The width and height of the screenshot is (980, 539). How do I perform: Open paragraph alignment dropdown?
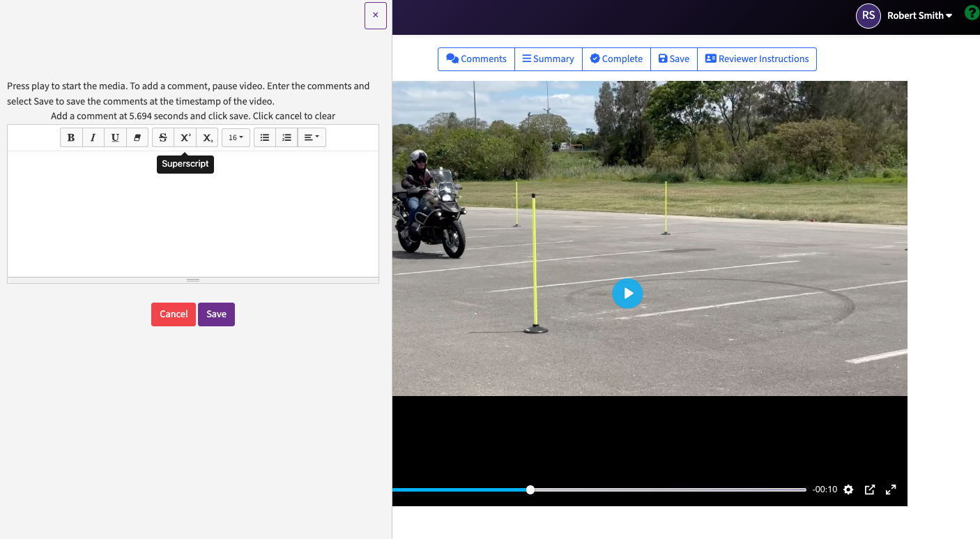coord(312,138)
